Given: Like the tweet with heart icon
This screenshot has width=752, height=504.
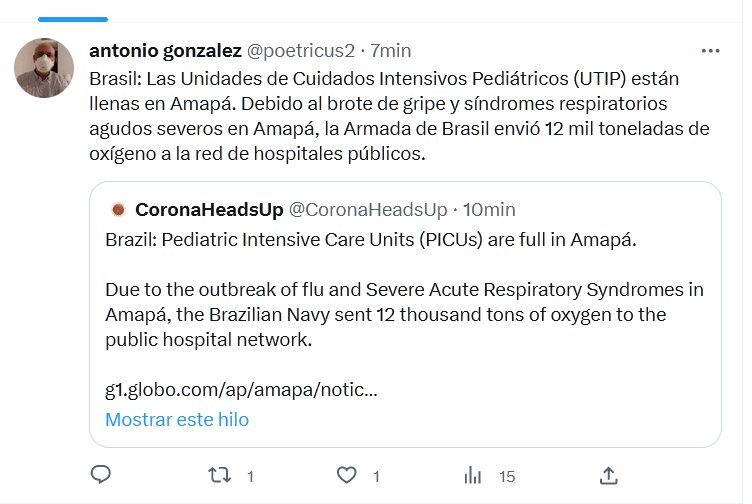Looking at the screenshot, I should (346, 475).
